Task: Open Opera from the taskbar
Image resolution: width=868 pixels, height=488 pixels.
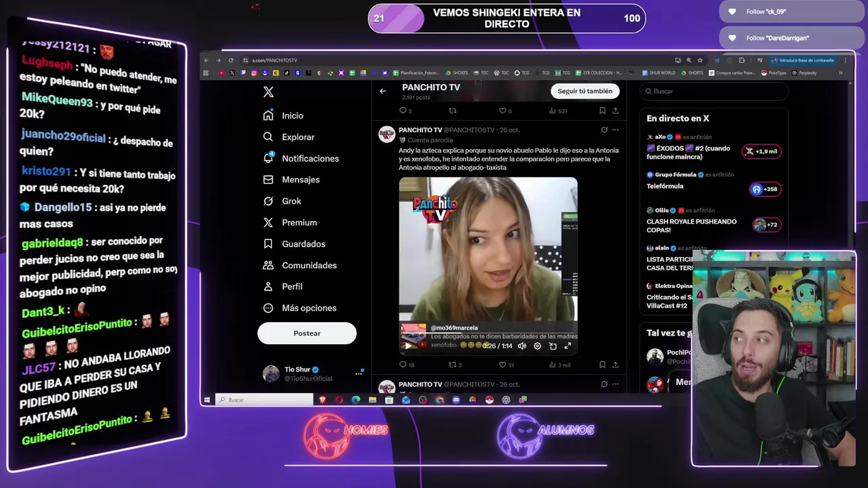Action: 339,400
